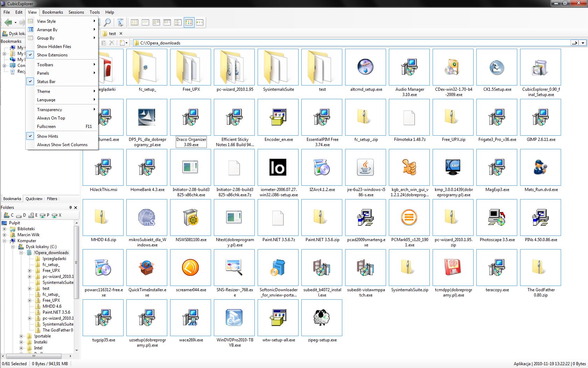Switch to the Filters panel tab
Viewport: 588px width, 368px height.
pyautogui.click(x=52, y=199)
